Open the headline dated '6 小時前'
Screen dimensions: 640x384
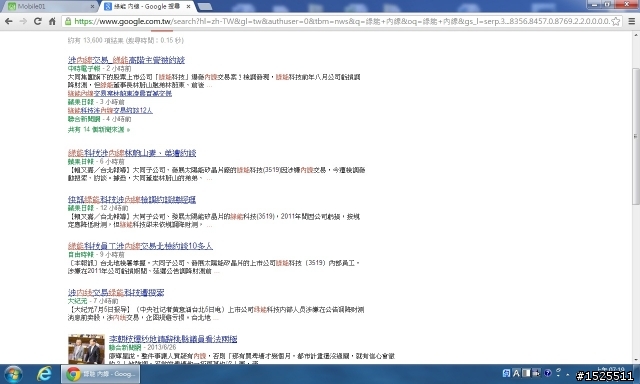click(132, 153)
